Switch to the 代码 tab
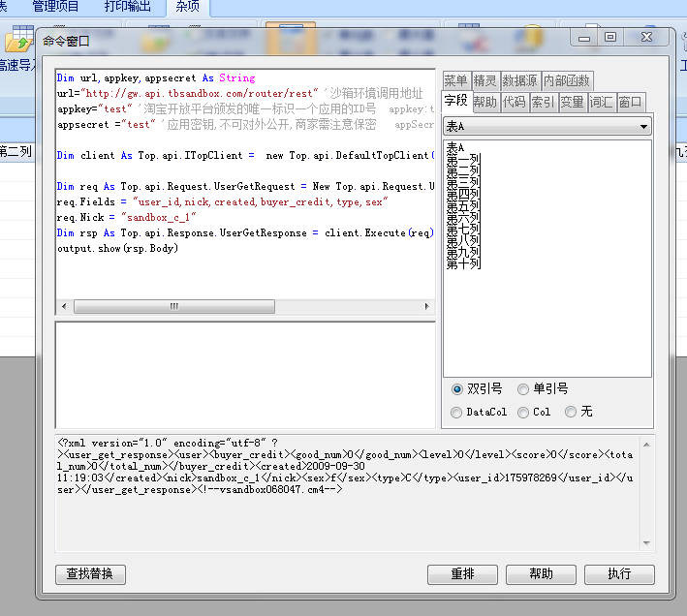Image resolution: width=687 pixels, height=616 pixels. pos(514,102)
